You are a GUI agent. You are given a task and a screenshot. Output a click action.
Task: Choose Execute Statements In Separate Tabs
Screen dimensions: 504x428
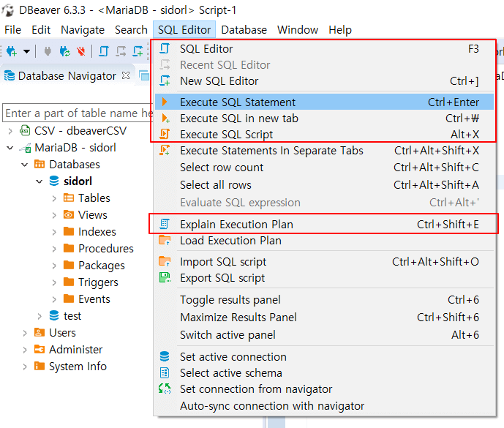click(324, 151)
